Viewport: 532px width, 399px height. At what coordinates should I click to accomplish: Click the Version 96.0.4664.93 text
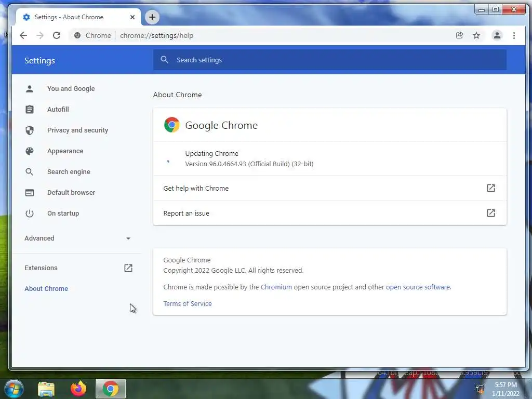[249, 164]
